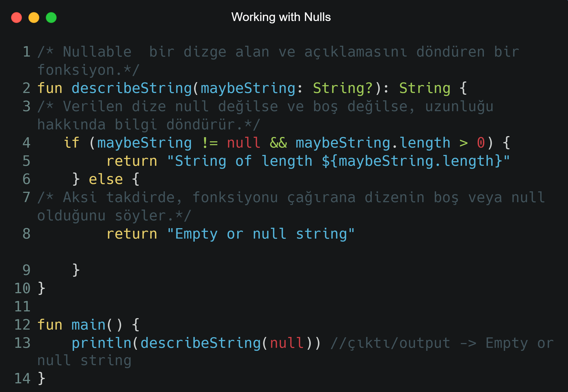Click the closing brace on line 10
This screenshot has height=392, width=568.
(x=42, y=288)
